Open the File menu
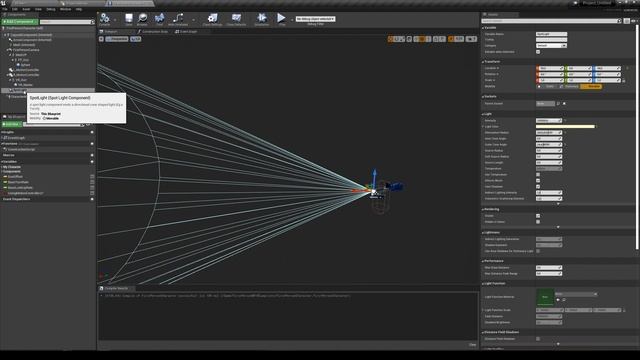Viewport: 640px width, 360px height. click(5, 9)
